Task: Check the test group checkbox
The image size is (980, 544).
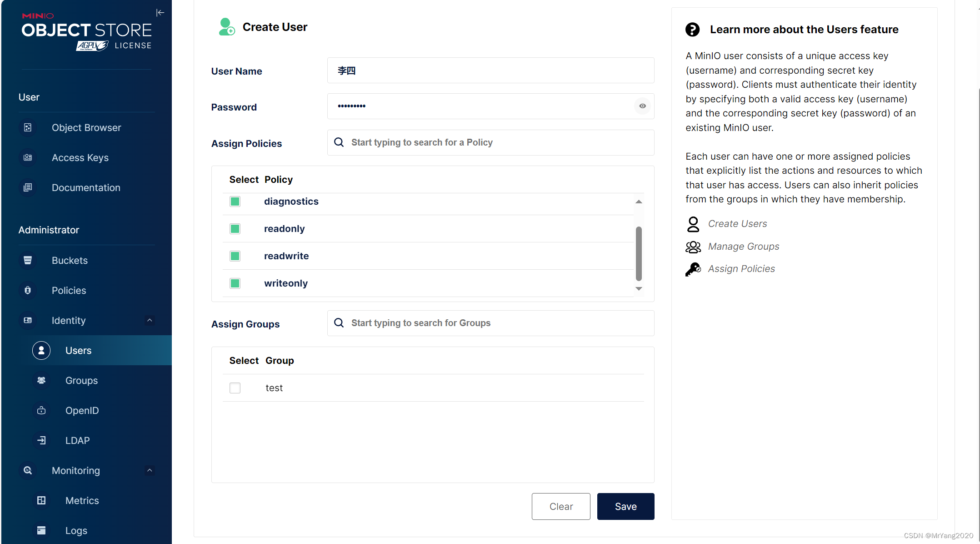Action: tap(235, 388)
